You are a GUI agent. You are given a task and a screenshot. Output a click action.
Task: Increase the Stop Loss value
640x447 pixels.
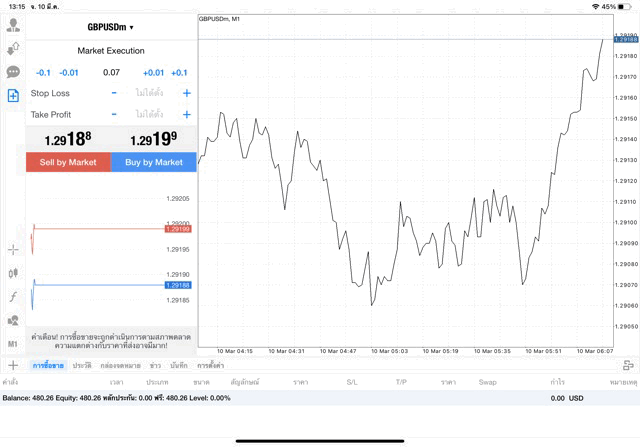[187, 93]
